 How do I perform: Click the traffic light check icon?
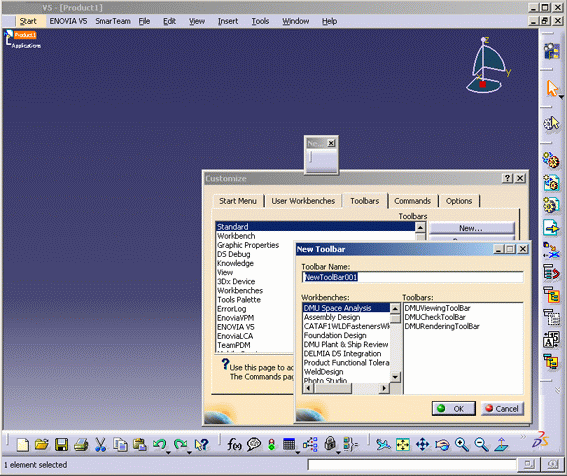[271, 444]
